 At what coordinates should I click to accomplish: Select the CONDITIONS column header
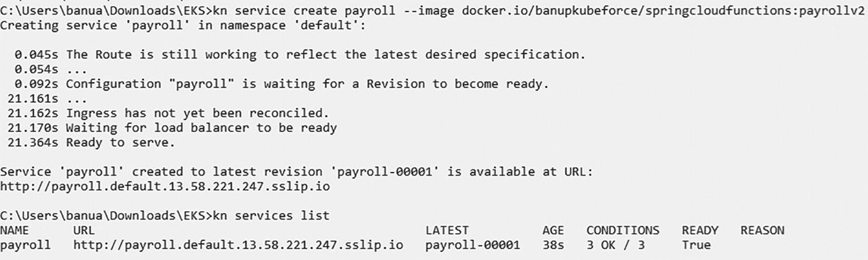click(x=623, y=231)
